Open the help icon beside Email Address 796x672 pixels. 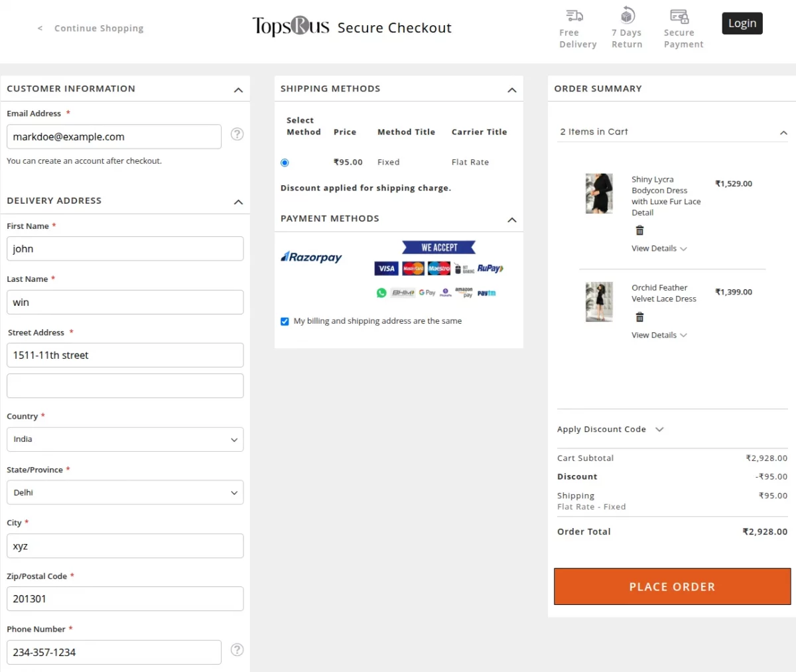click(x=237, y=134)
